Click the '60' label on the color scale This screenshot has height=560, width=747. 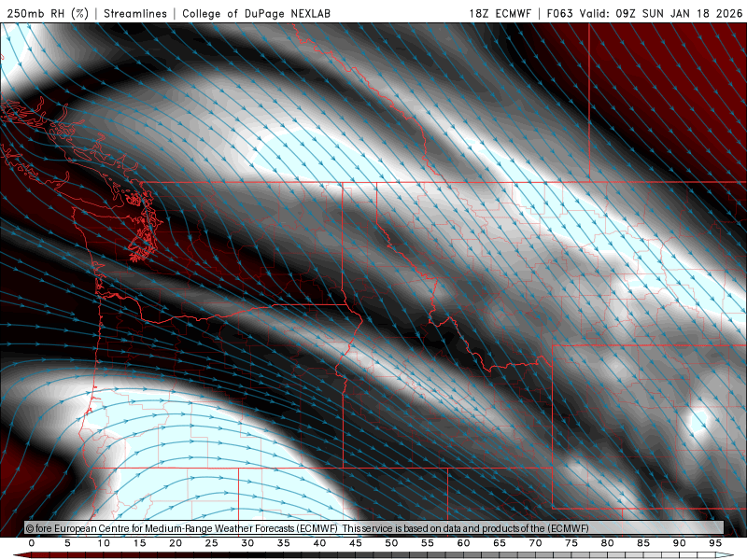pos(463,543)
